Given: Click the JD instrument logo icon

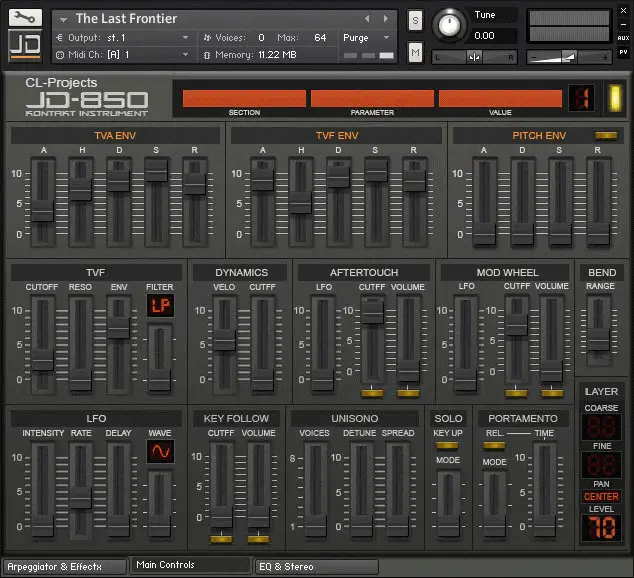Looking at the screenshot, I should tap(25, 45).
